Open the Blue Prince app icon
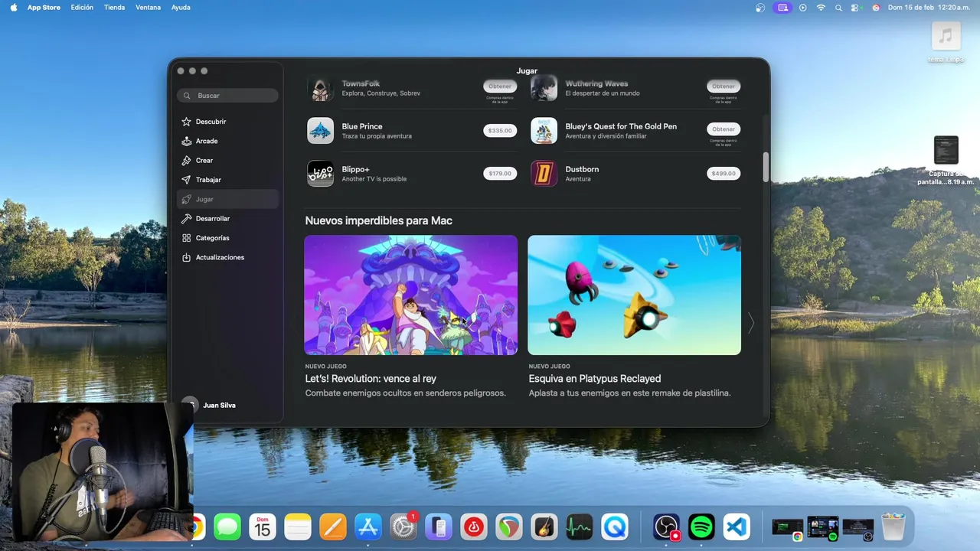This screenshot has width=980, height=551. 320,130
